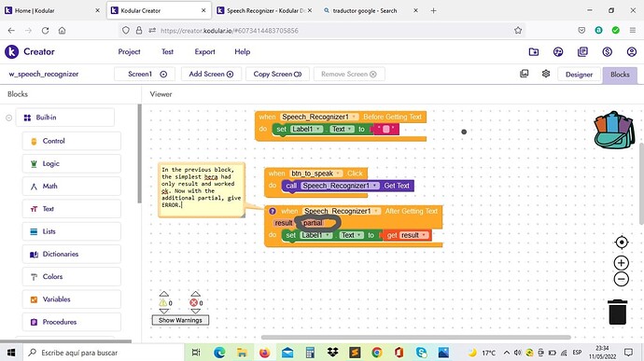
Task: Open the project settings gear icon
Action: (x=546, y=74)
